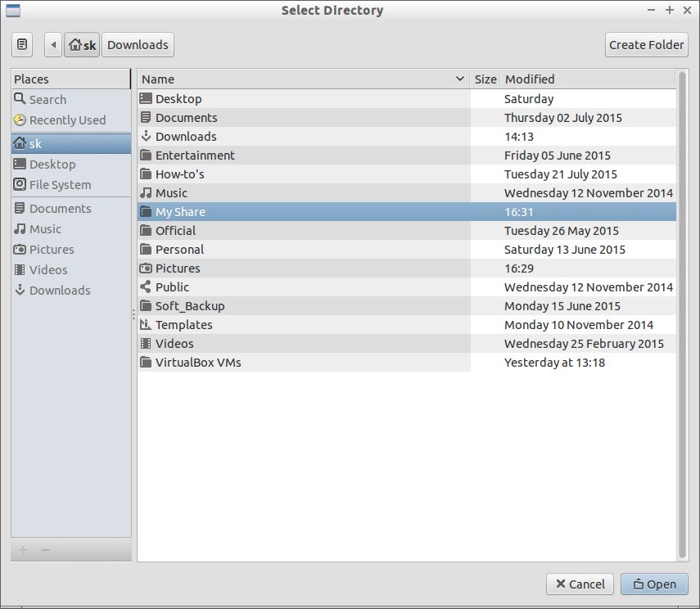The image size is (700, 609).
Task: Click the Personal folder icon
Action: click(146, 249)
